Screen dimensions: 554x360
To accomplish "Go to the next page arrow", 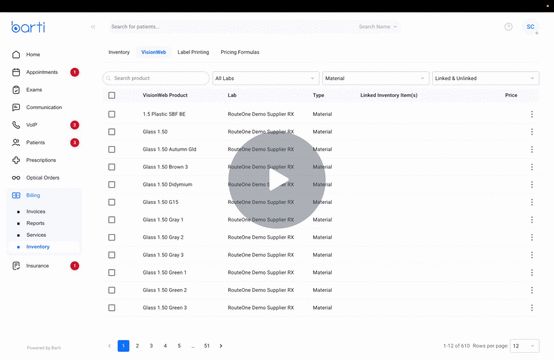I will 221,346.
